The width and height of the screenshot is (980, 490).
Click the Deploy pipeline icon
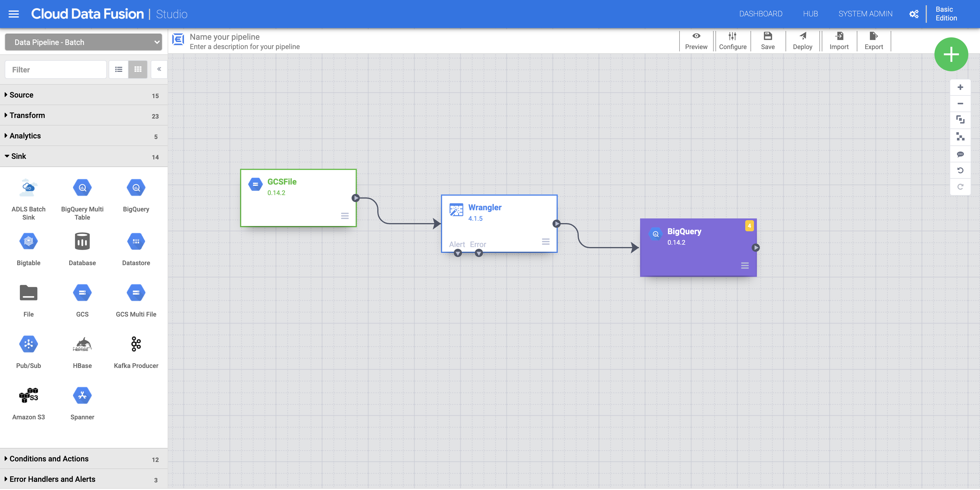pos(802,41)
